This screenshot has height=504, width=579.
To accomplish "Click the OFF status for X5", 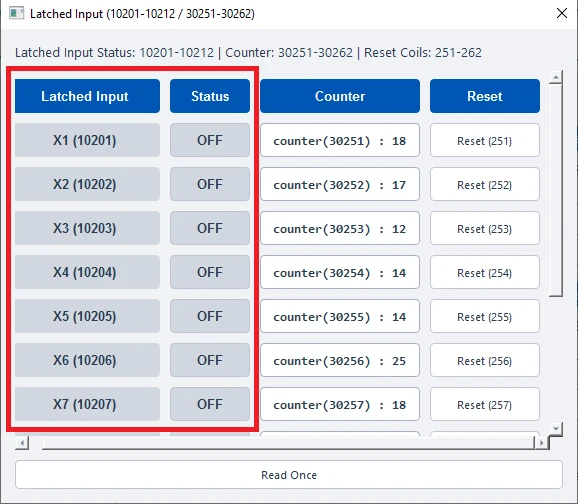I will pyautogui.click(x=210, y=316).
